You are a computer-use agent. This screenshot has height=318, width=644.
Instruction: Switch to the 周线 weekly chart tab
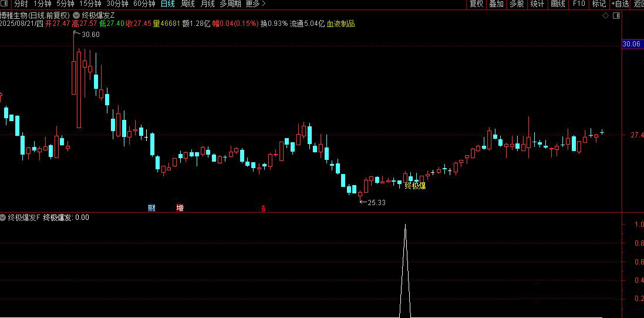[188, 4]
